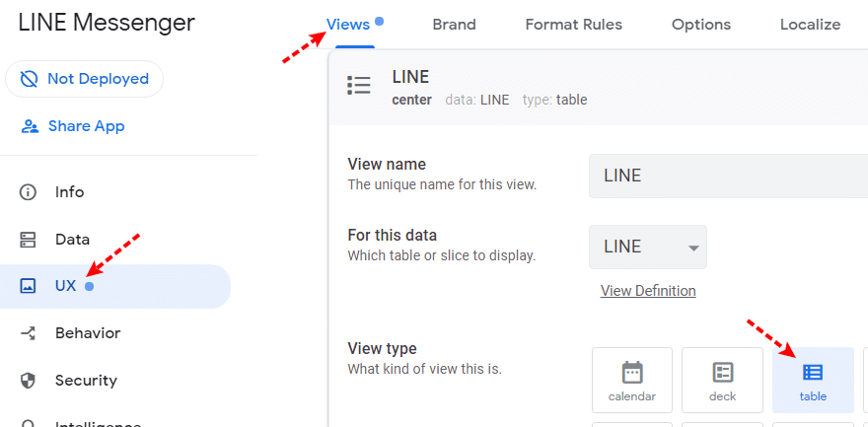Viewport: 868px width, 427px height.
Task: Click the list icon beside LINE view header
Action: (359, 86)
